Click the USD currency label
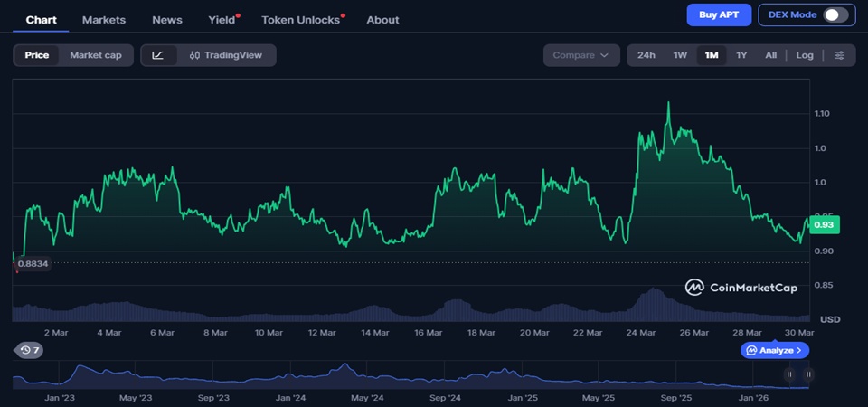This screenshot has height=407, width=868. [x=830, y=319]
